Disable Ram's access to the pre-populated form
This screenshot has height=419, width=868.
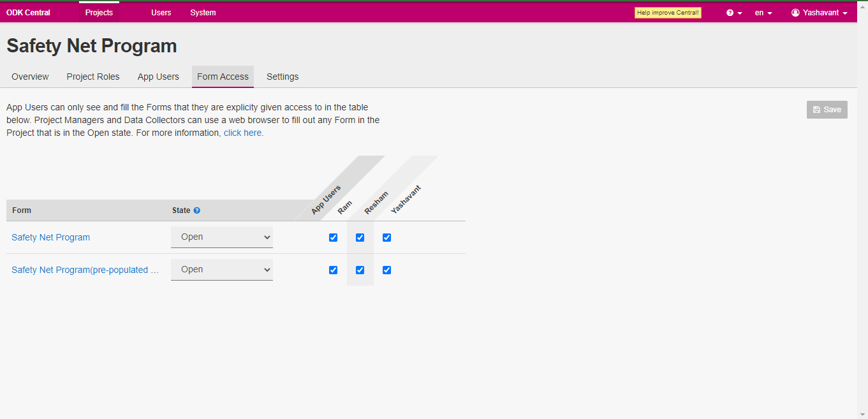tap(333, 270)
